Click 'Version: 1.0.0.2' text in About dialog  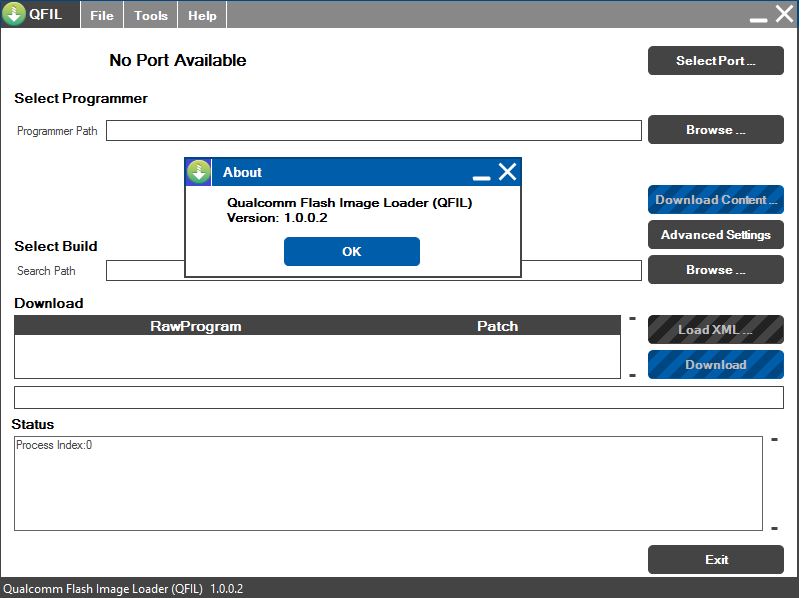(x=277, y=218)
